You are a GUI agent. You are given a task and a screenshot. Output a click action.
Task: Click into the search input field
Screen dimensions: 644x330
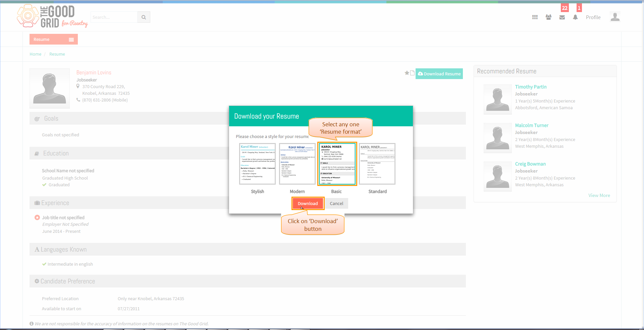[x=114, y=17]
